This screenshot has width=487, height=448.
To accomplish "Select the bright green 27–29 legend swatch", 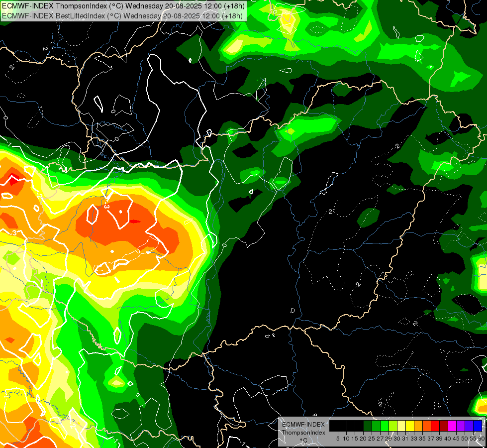I will click(385, 426).
